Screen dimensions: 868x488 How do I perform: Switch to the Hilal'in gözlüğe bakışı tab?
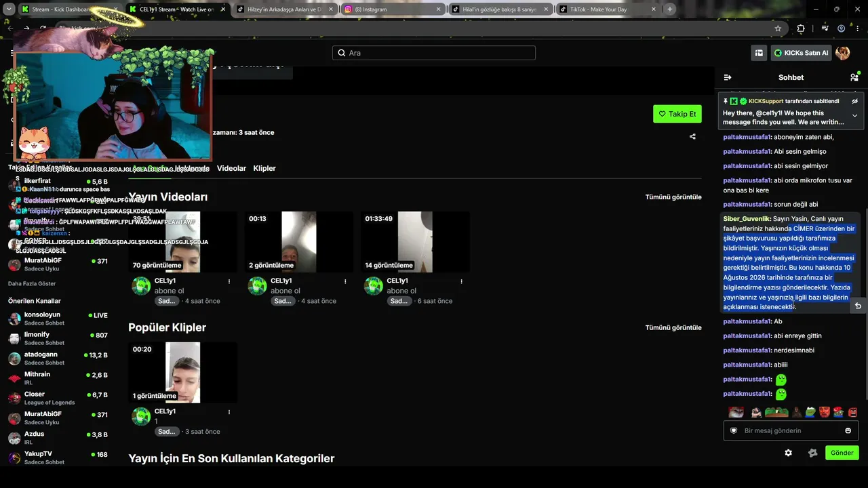click(500, 9)
